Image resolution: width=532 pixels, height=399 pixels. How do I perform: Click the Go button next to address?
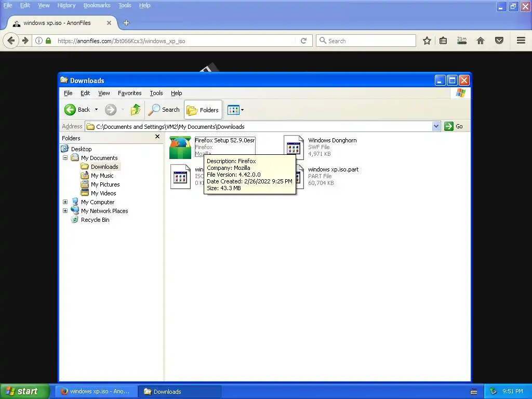pos(454,126)
